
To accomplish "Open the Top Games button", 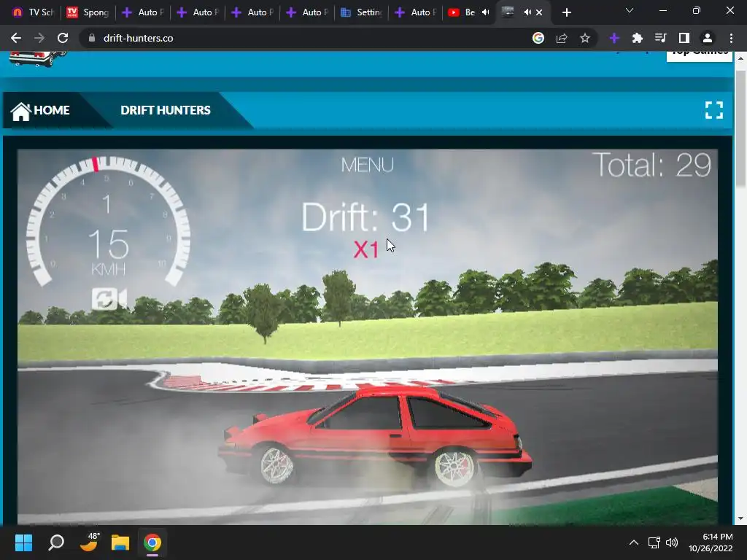I will coord(699,55).
